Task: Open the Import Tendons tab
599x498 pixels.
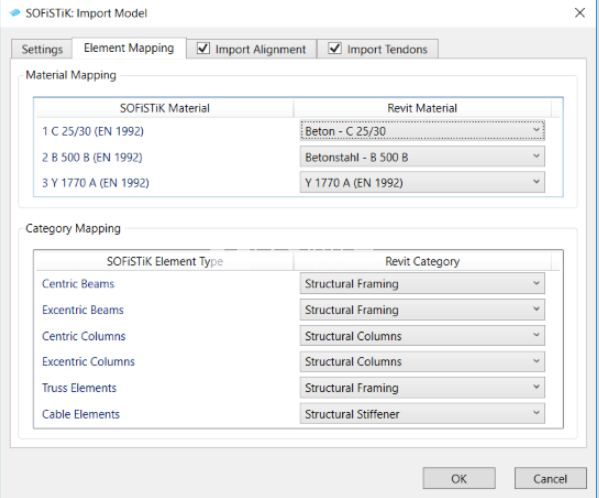Action: coord(378,49)
